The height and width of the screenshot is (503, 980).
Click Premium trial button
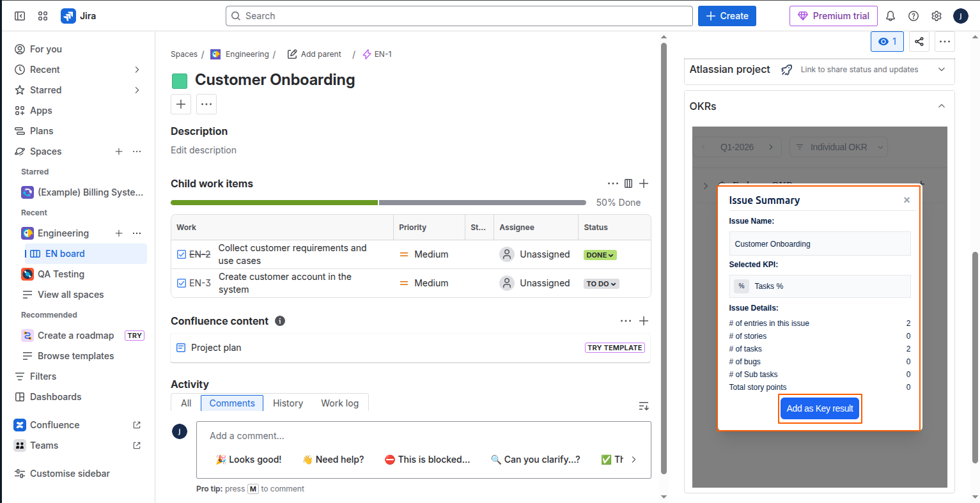(x=834, y=16)
